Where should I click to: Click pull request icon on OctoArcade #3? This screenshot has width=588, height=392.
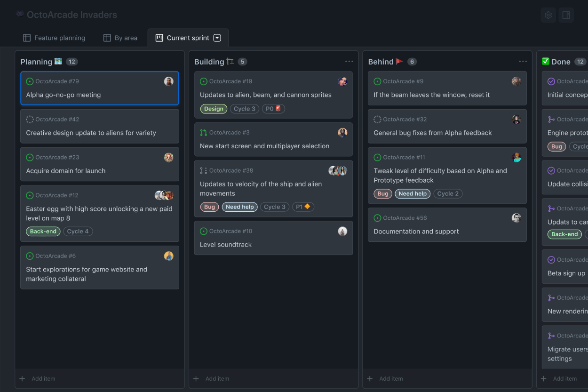click(203, 133)
